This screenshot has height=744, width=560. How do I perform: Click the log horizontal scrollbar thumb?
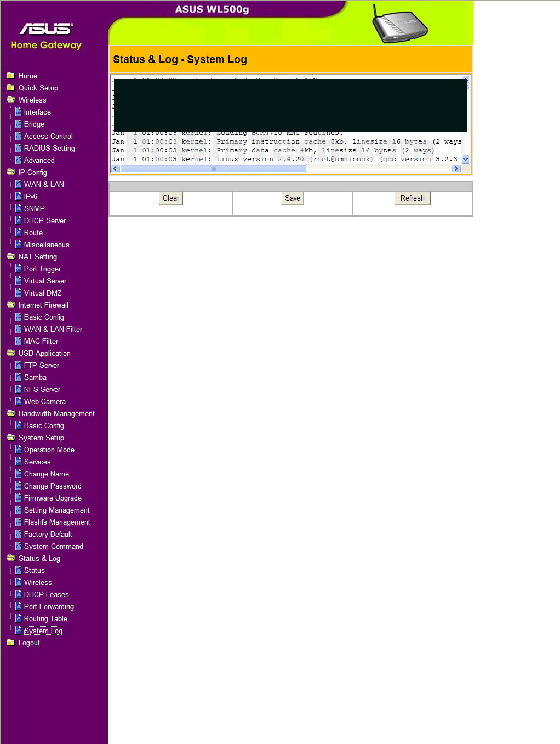click(214, 169)
